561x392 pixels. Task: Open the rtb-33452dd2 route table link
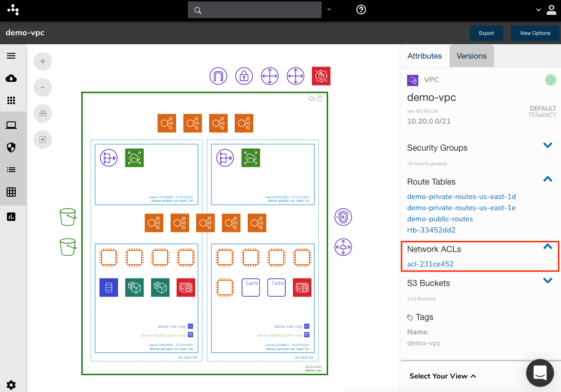(x=431, y=230)
